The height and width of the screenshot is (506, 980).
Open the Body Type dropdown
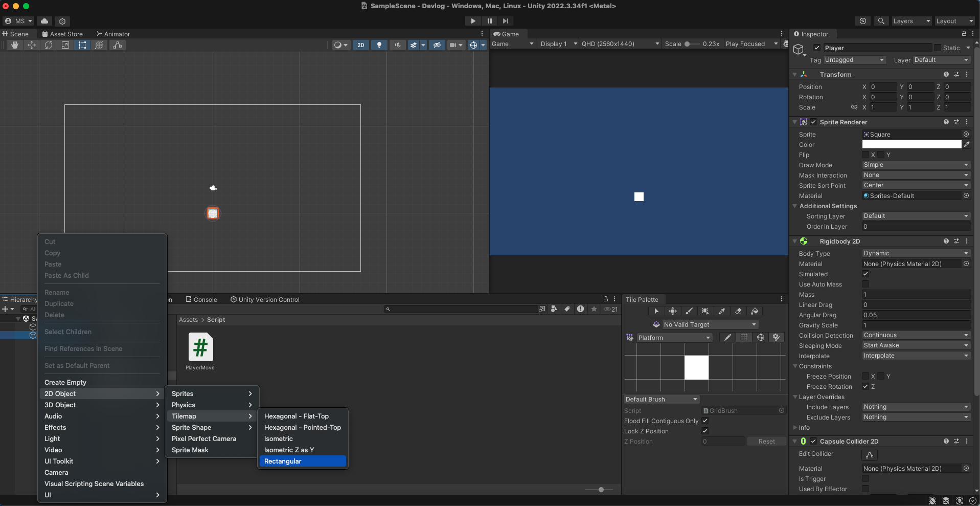[x=915, y=253]
